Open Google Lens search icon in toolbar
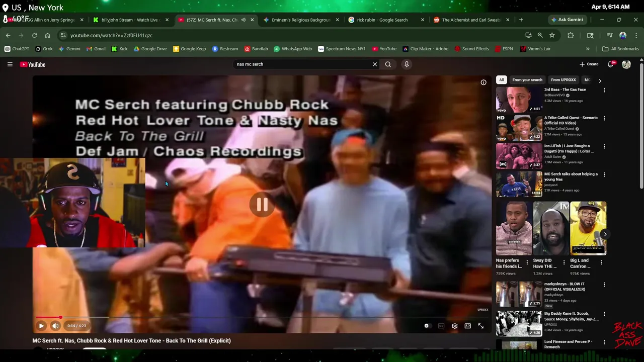This screenshot has height=362, width=644. (590, 35)
